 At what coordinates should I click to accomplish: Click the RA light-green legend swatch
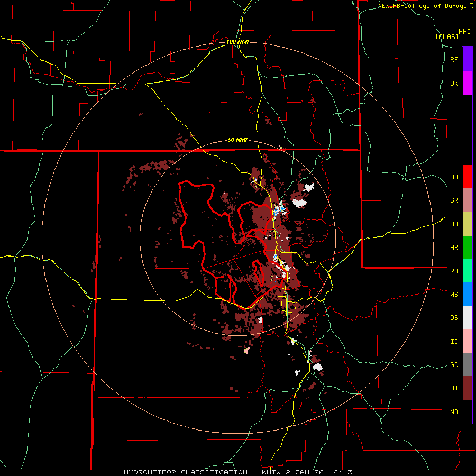point(467,271)
